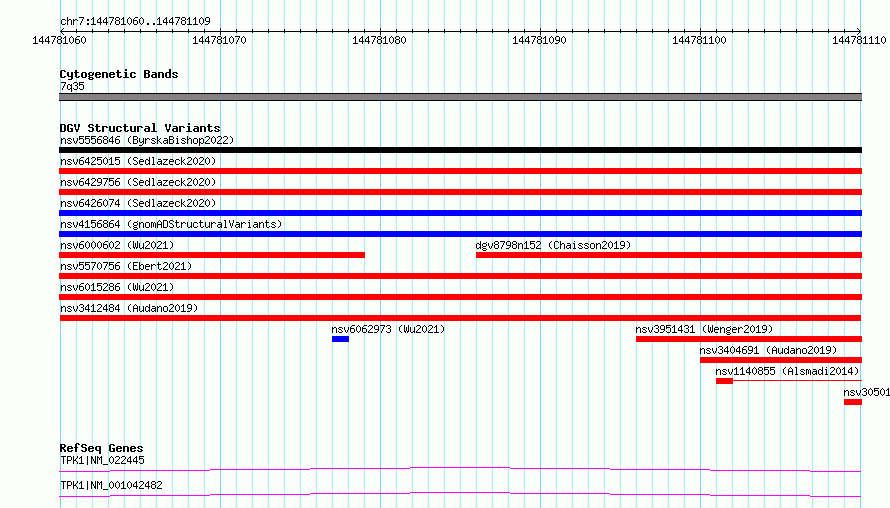Click the red nsv6429756 variant bar
Image resolution: width=890 pixels, height=508 pixels.
coord(460,192)
